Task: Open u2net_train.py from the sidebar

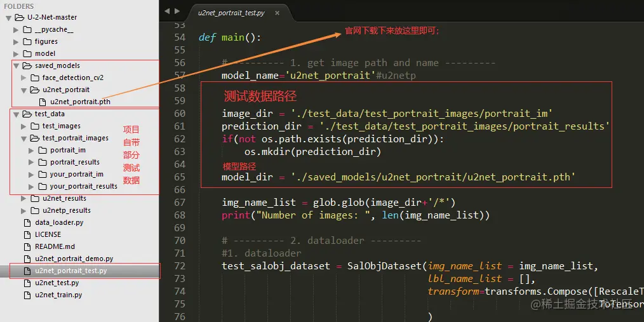Action: pos(58,295)
